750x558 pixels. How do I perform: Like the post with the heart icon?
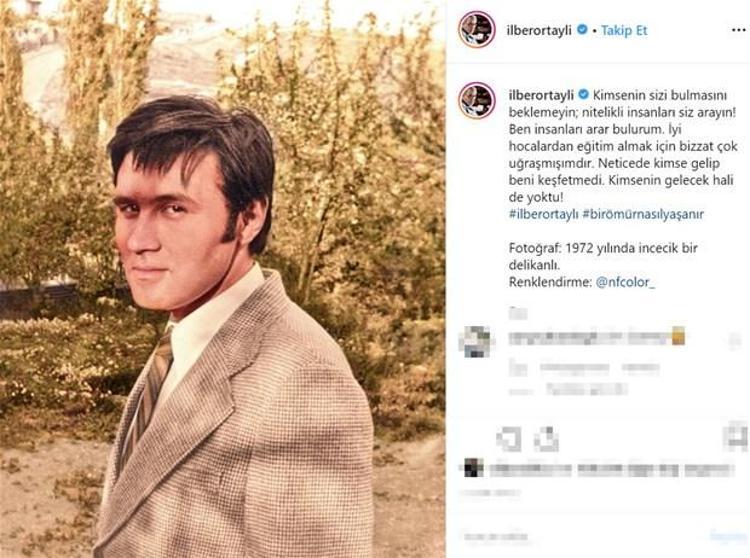509,437
